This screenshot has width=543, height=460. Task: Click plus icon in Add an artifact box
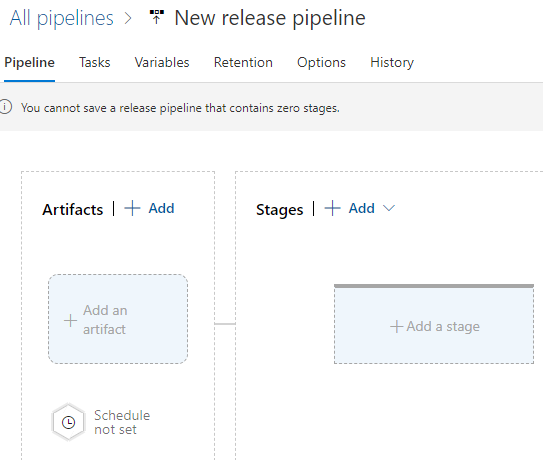coord(70,320)
